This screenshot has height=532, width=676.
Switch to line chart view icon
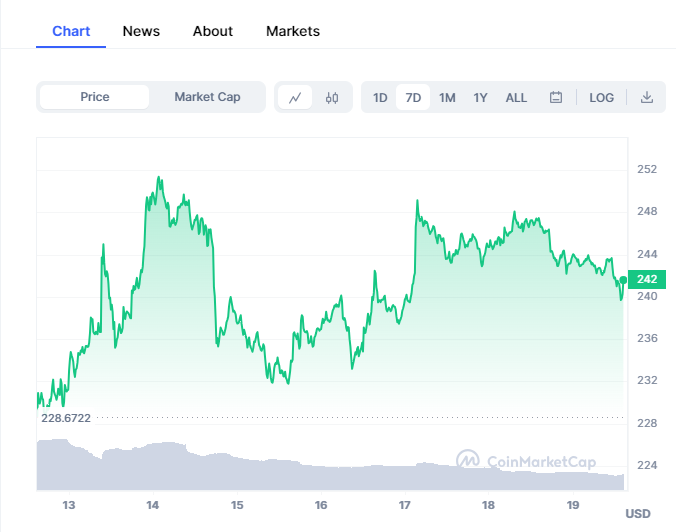(295, 97)
